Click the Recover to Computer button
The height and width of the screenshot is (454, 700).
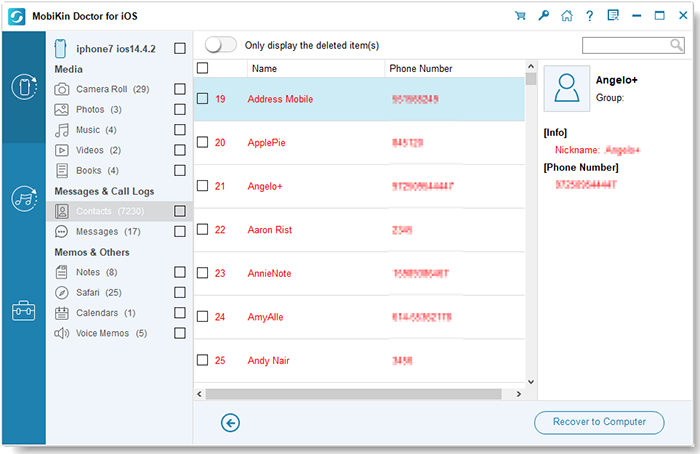[598, 422]
